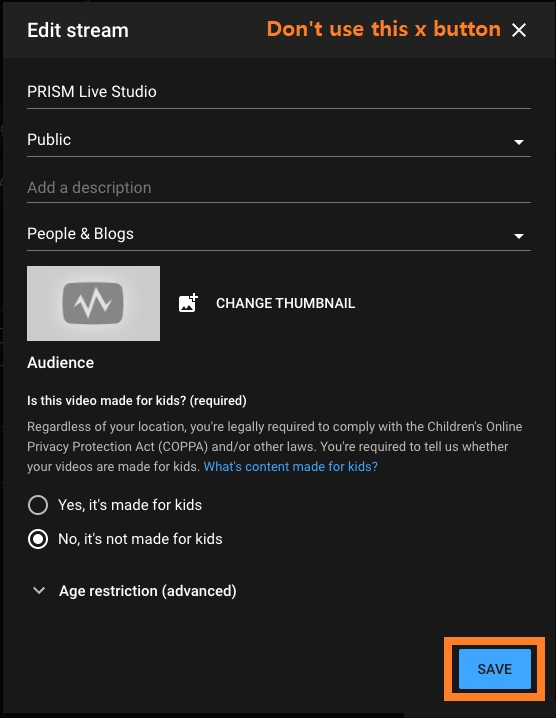Click the Add a description field
The image size is (556, 718).
pyautogui.click(x=279, y=188)
